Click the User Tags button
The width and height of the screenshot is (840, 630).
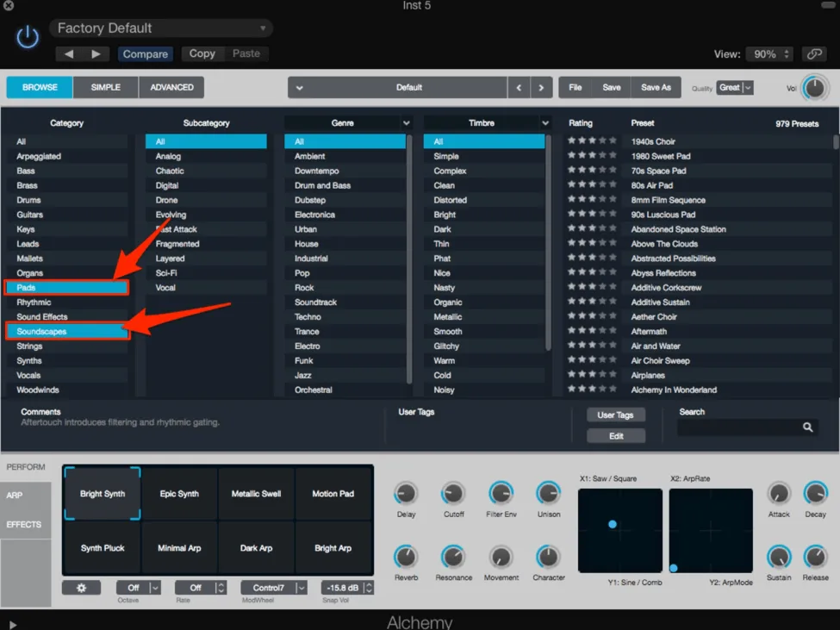tap(615, 415)
